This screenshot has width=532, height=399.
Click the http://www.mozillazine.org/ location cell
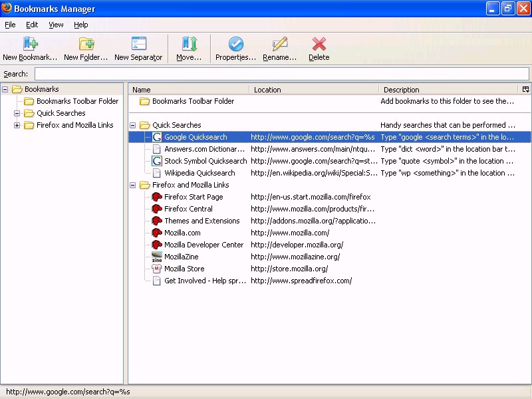[295, 257]
